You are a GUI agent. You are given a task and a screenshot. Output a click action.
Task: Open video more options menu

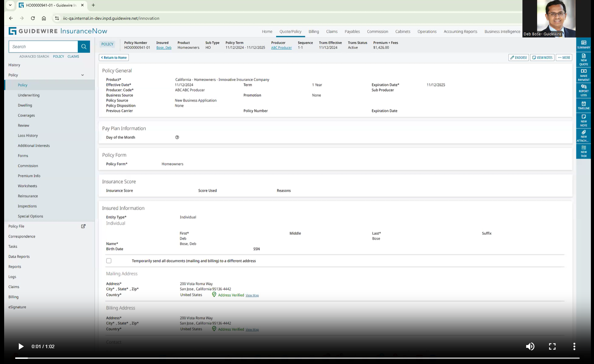(x=574, y=346)
